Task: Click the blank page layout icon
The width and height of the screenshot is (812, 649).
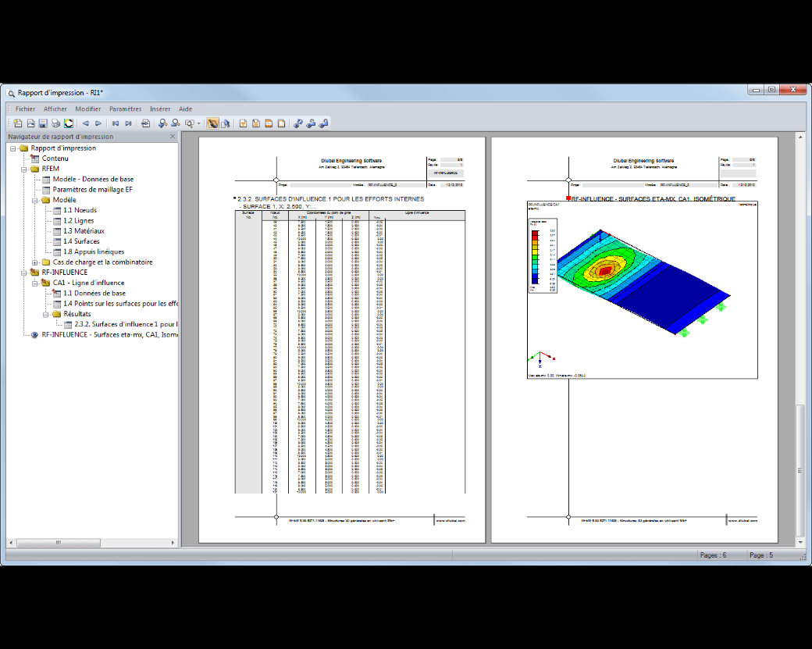Action: tap(281, 123)
